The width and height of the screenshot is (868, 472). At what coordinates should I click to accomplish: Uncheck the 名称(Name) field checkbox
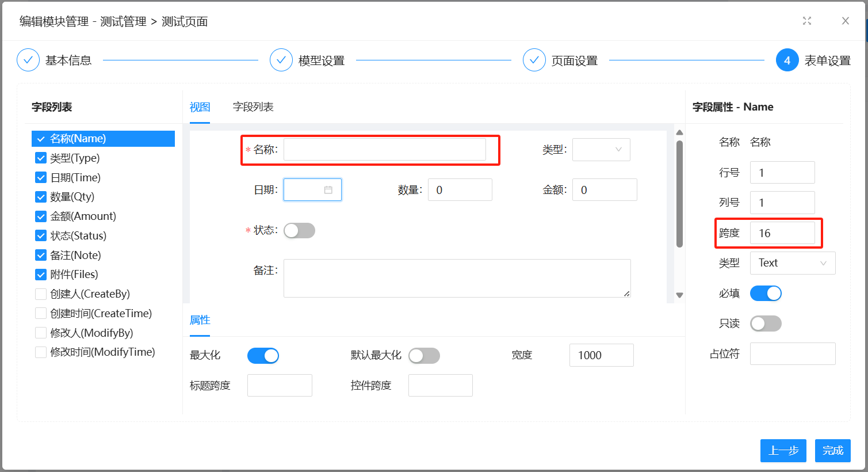[41, 139]
